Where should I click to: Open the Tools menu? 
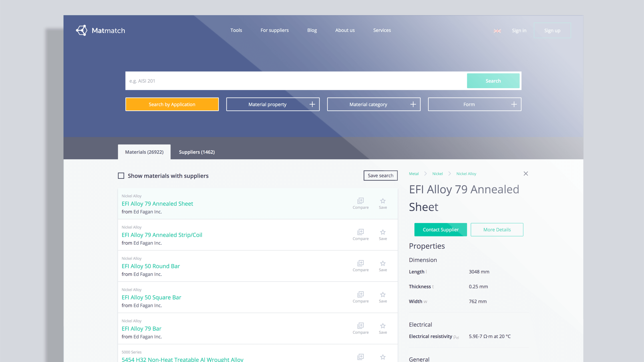tap(236, 30)
